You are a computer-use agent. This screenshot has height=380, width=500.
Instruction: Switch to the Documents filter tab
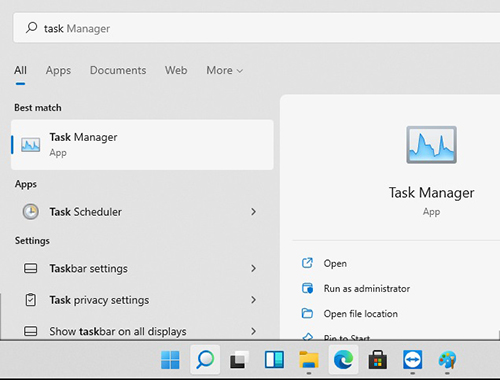point(118,70)
